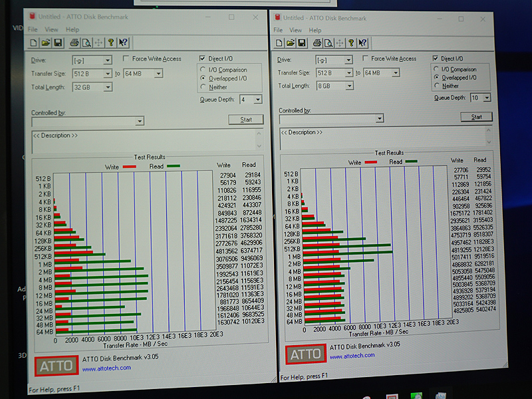Viewport: 532px width, 399px height.
Task: Open 512 B transfer size dropdown, left window
Action: [x=107, y=74]
